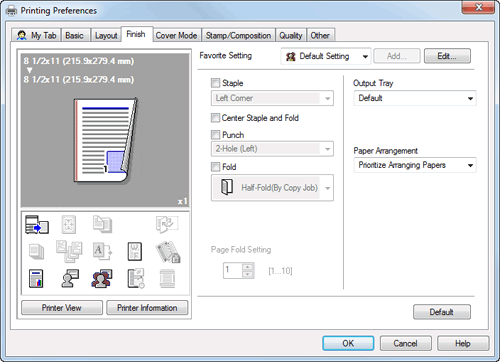Select the Finish tab

coord(136,34)
